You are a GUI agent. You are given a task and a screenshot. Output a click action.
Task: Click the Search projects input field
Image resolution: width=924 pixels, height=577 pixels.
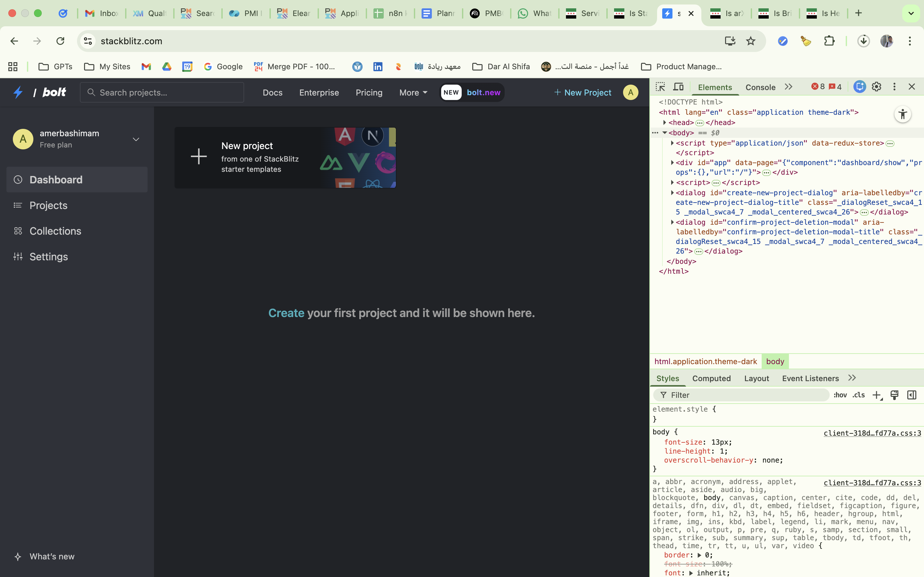click(x=162, y=93)
